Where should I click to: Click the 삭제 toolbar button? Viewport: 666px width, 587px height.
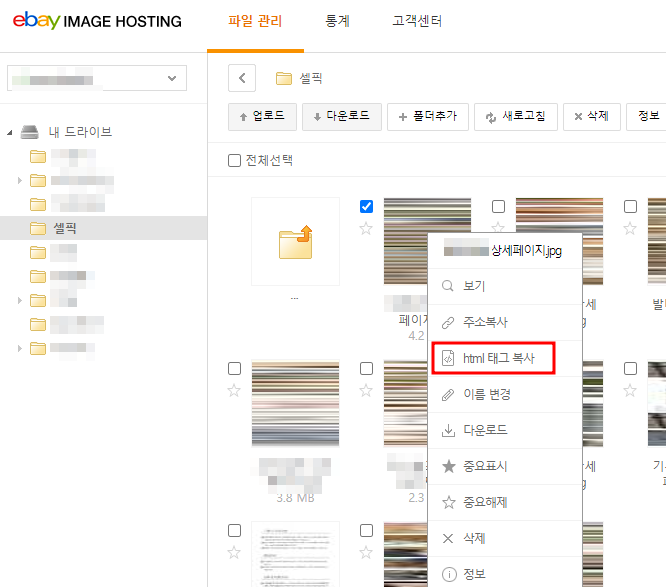[592, 116]
